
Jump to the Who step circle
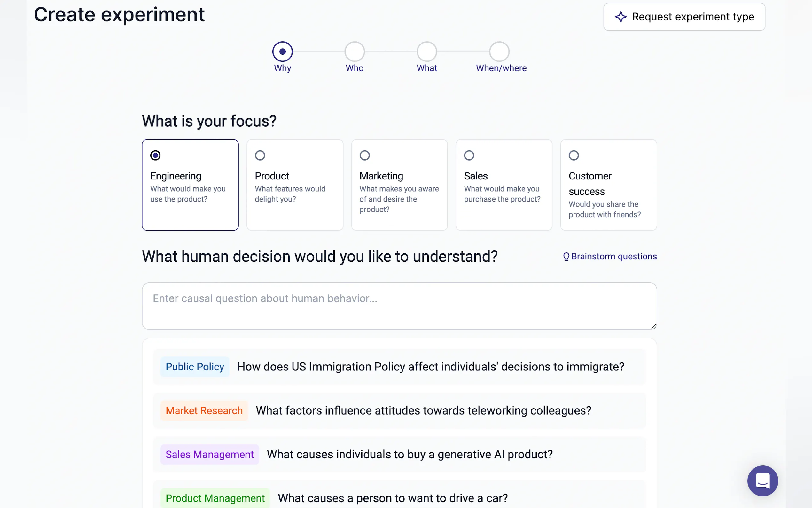coord(355,52)
